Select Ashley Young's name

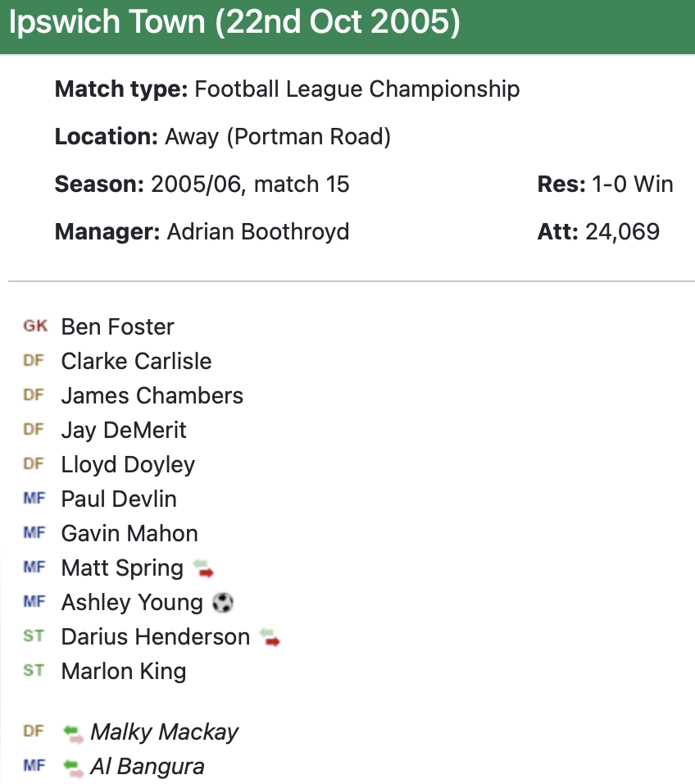(x=132, y=602)
